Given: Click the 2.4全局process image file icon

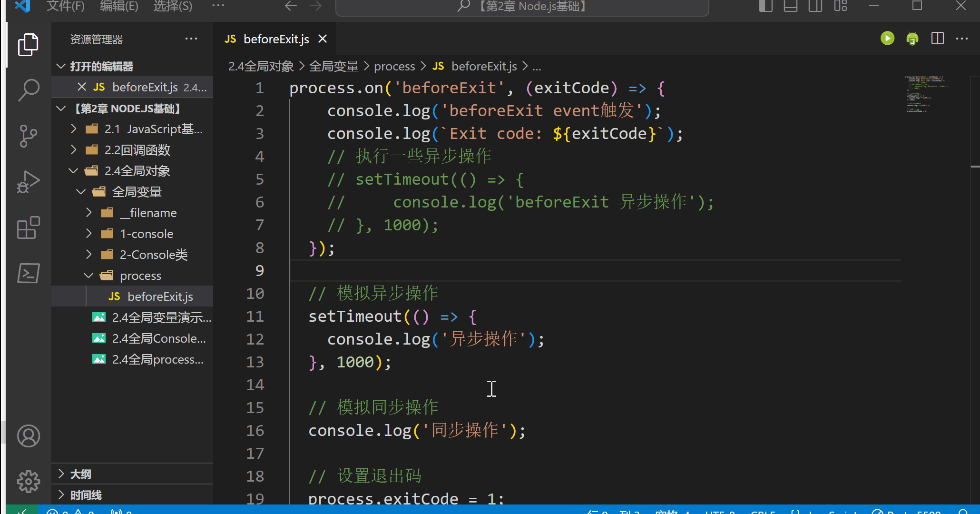Looking at the screenshot, I should tap(99, 359).
